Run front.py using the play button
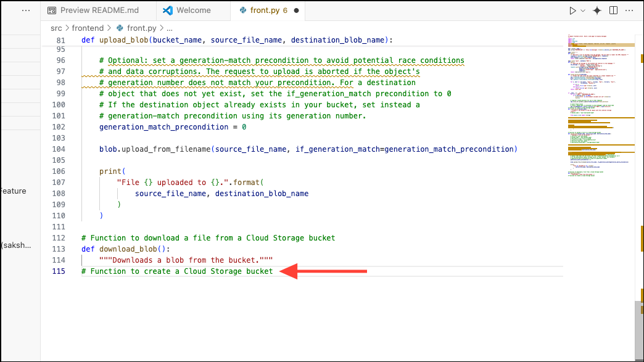Viewport: 644px width, 362px height. (x=572, y=10)
